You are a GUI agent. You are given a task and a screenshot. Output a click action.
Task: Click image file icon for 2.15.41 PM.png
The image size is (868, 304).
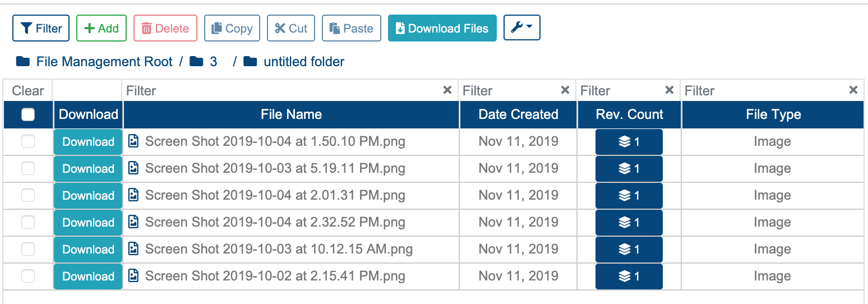click(x=133, y=275)
